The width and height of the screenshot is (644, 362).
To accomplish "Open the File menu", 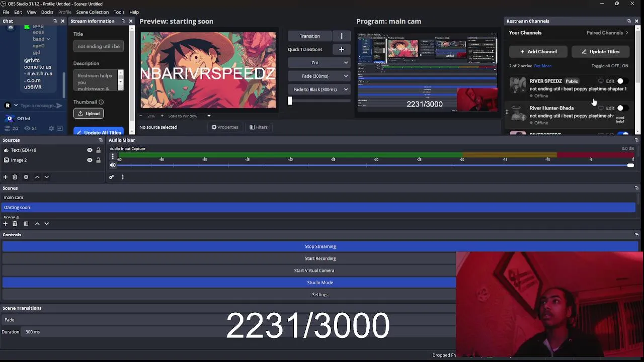I will tap(6, 12).
